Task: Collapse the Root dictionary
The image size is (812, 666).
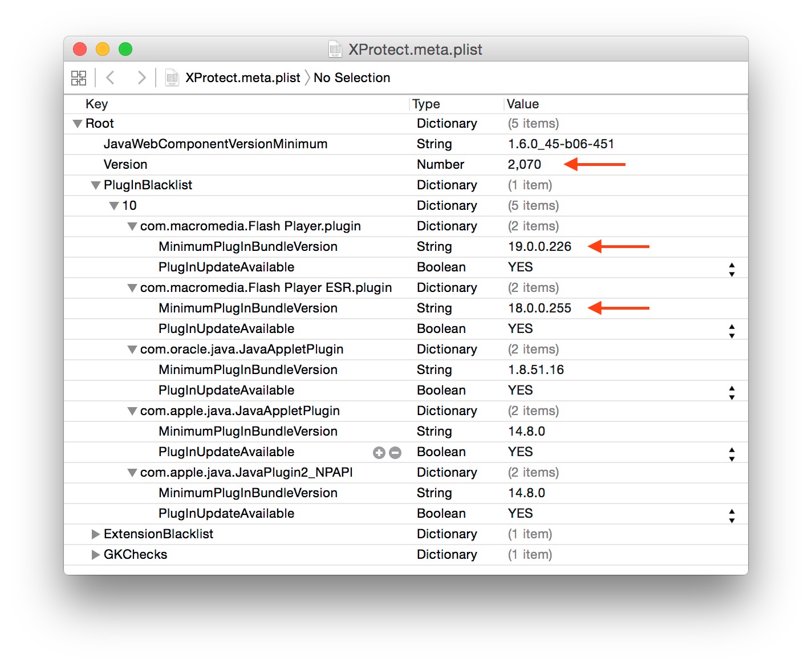Action: coord(78,124)
